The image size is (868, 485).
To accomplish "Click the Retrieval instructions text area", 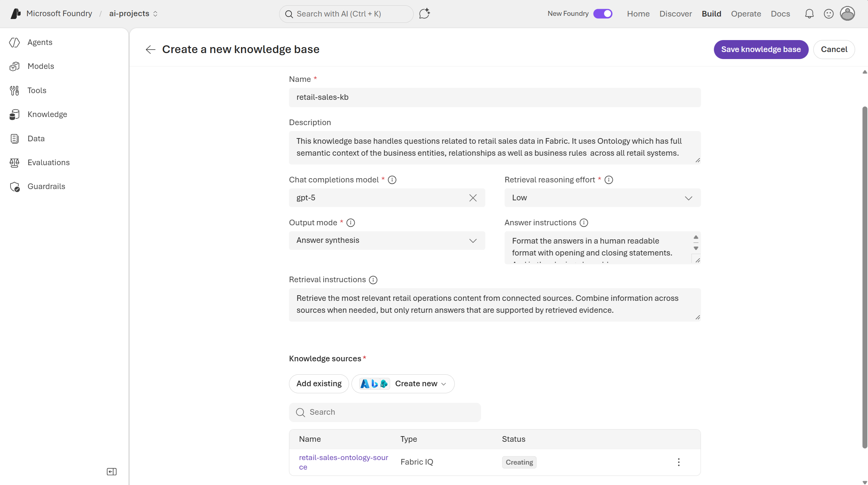I will pos(494,305).
